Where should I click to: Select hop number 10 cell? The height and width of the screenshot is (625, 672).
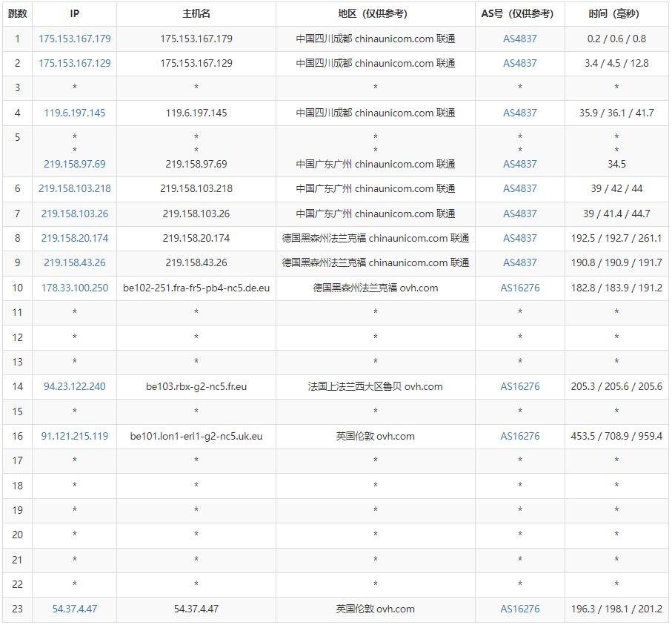(x=18, y=288)
